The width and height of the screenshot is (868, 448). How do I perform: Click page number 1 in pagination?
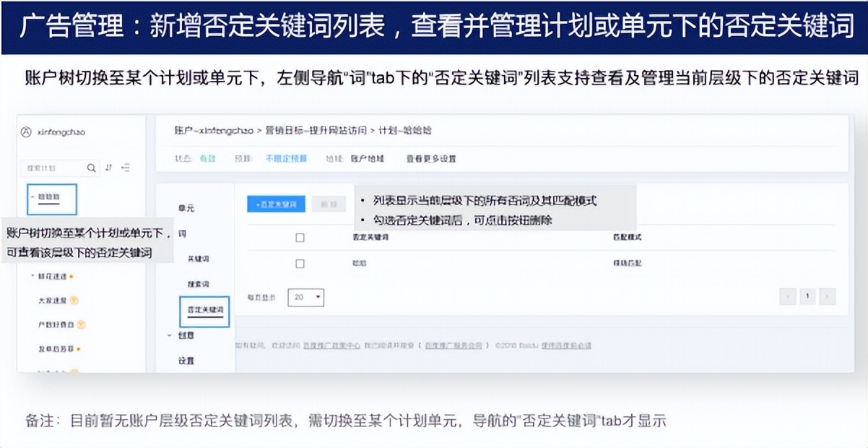click(807, 296)
